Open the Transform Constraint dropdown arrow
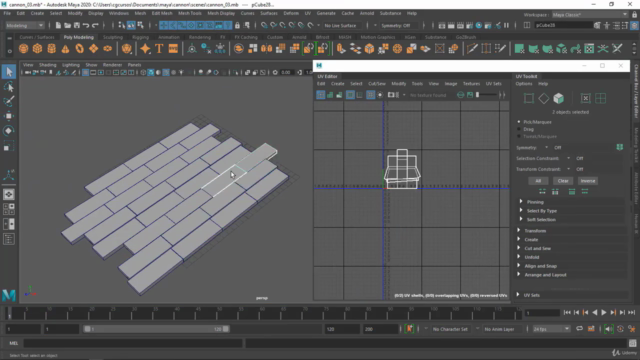640x360 pixels. click(568, 169)
